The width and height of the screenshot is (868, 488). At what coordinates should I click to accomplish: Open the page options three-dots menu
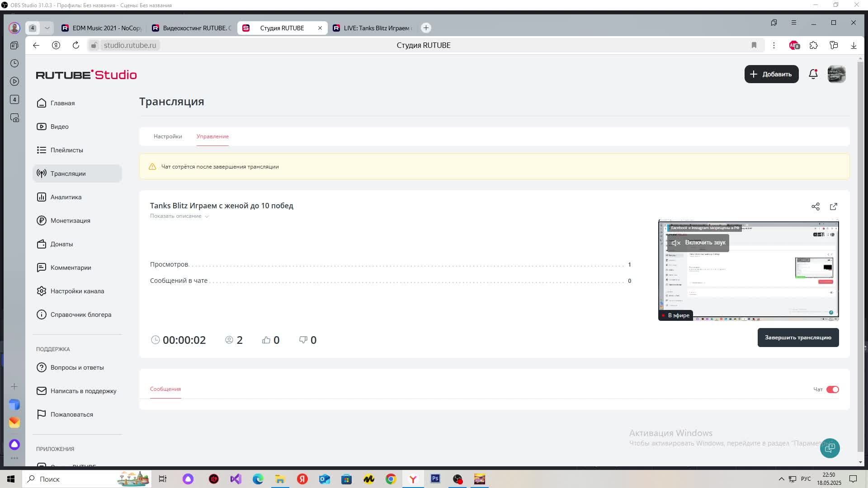point(774,45)
